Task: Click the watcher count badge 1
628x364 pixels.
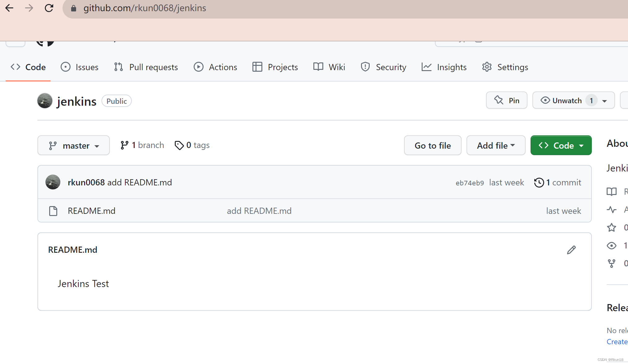Action: coord(591,100)
